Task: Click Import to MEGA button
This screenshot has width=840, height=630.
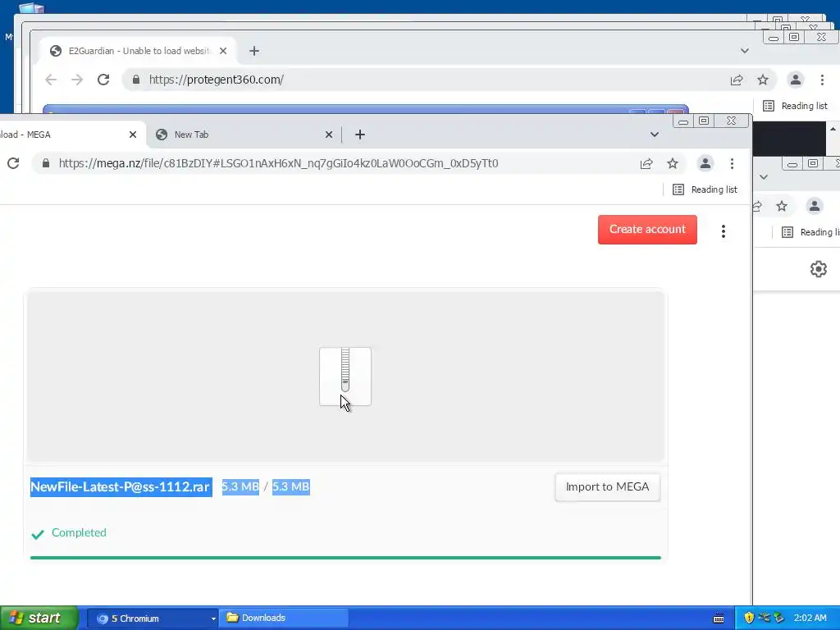Action: pos(608,487)
